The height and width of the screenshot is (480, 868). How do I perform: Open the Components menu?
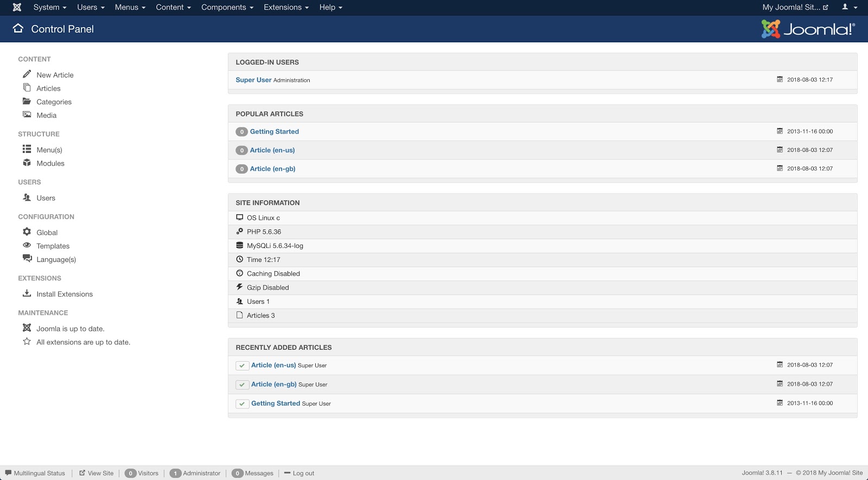point(227,7)
